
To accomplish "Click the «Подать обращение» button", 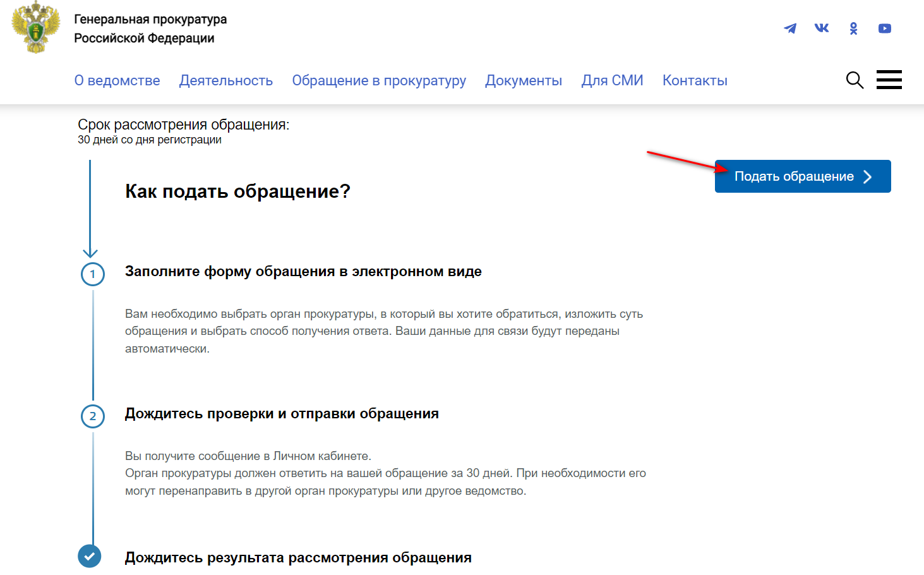I will coord(803,176).
